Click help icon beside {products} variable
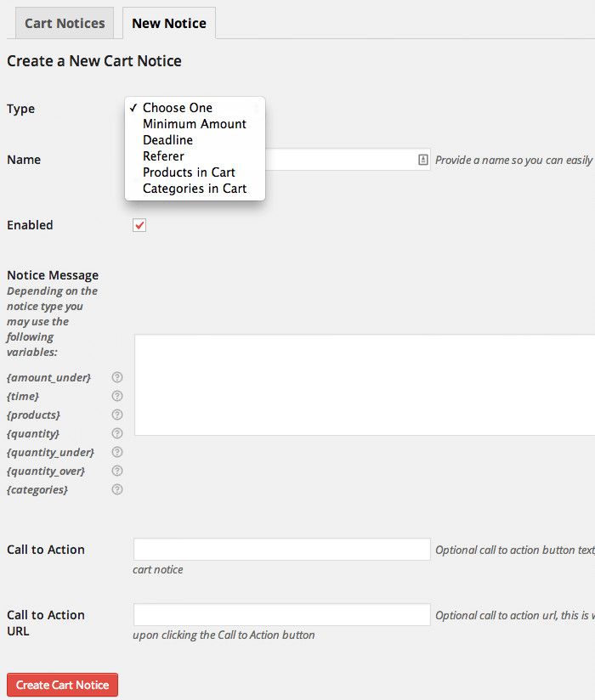This screenshot has width=595, height=700. (x=117, y=415)
